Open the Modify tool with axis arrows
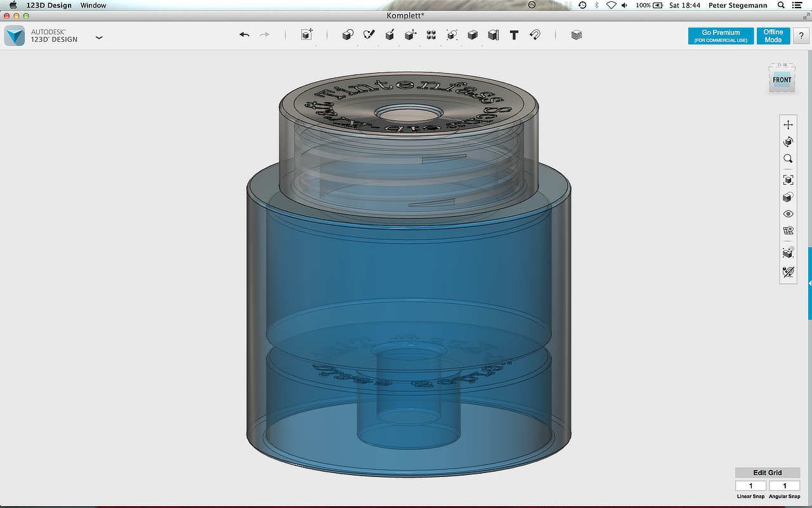 (410, 35)
